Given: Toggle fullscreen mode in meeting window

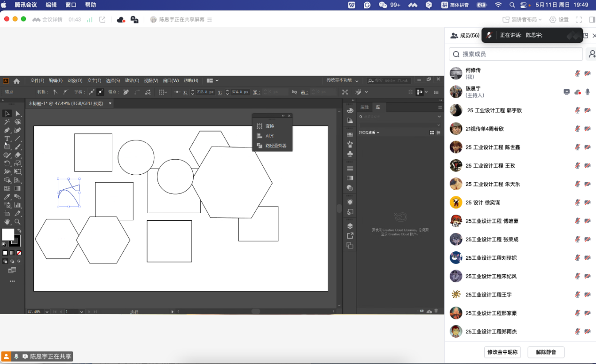Looking at the screenshot, I should tap(579, 20).
